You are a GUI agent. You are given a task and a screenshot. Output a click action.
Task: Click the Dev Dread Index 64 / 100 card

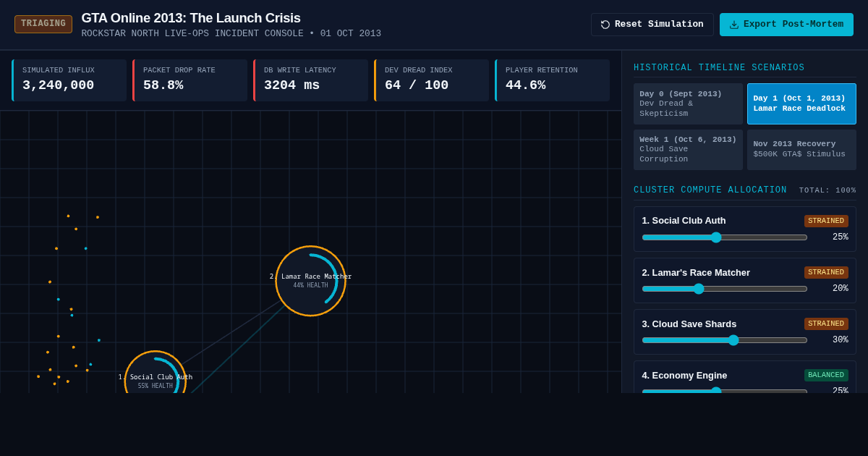point(432,80)
